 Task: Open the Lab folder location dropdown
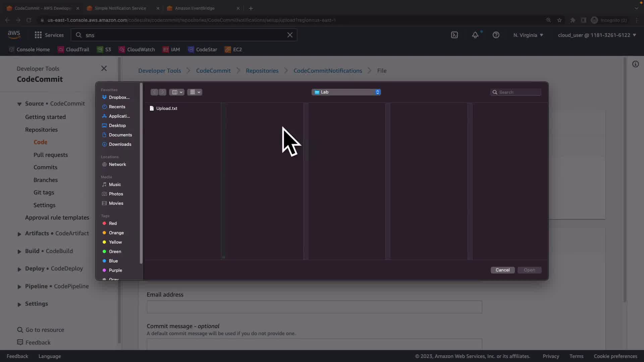click(346, 92)
